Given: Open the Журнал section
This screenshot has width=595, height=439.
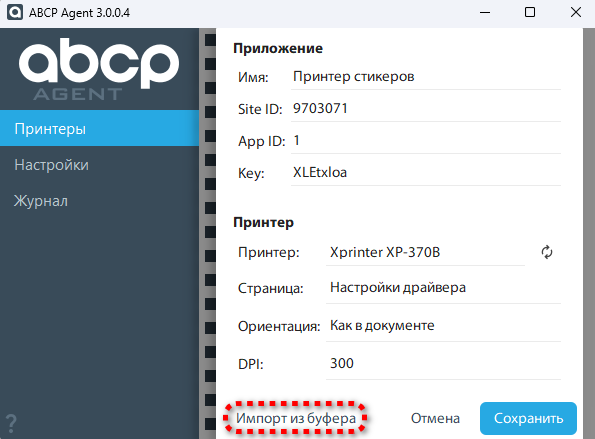Looking at the screenshot, I should [99, 201].
